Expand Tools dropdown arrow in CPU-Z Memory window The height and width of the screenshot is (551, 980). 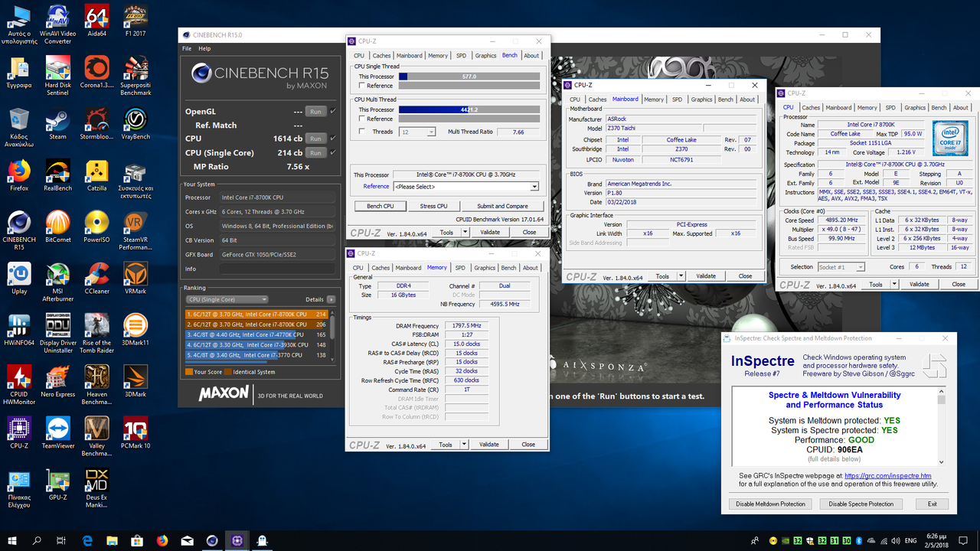point(465,445)
